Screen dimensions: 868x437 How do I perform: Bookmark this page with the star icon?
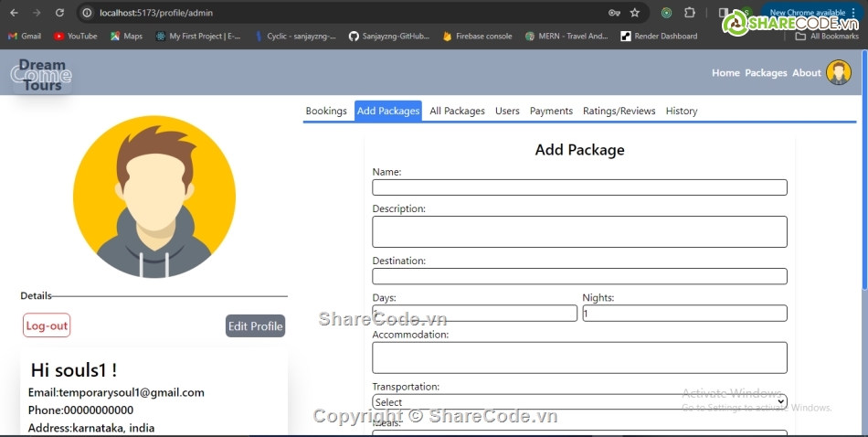tap(634, 13)
